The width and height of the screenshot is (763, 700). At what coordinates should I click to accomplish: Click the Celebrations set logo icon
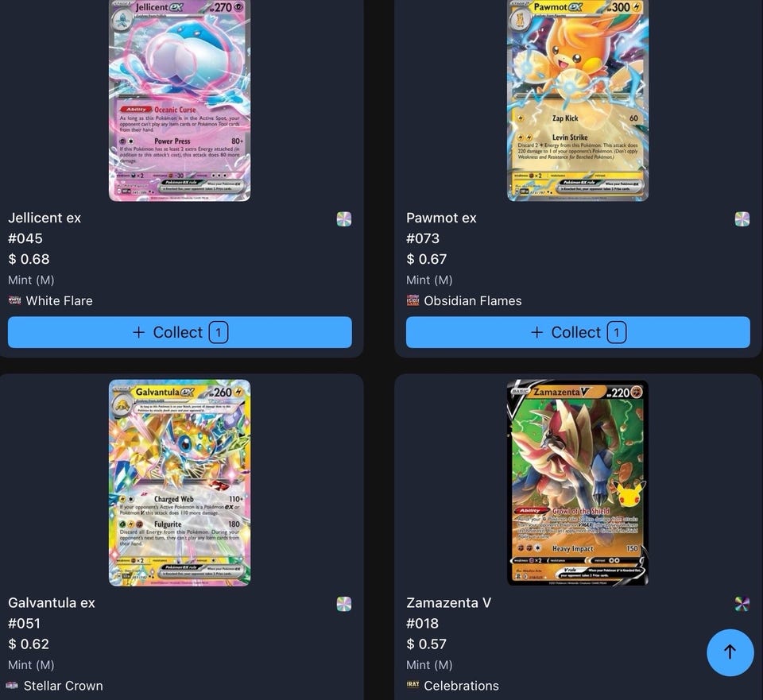click(x=412, y=684)
